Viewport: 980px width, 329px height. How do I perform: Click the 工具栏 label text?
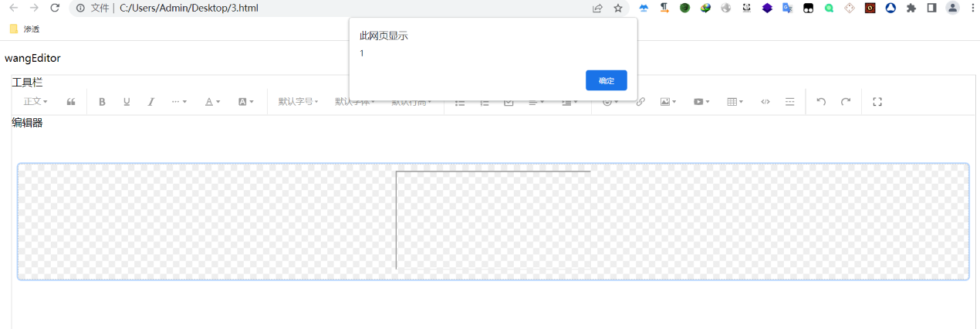[27, 82]
